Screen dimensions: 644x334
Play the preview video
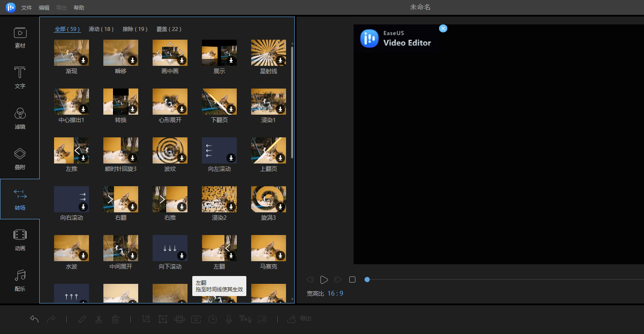coord(324,279)
